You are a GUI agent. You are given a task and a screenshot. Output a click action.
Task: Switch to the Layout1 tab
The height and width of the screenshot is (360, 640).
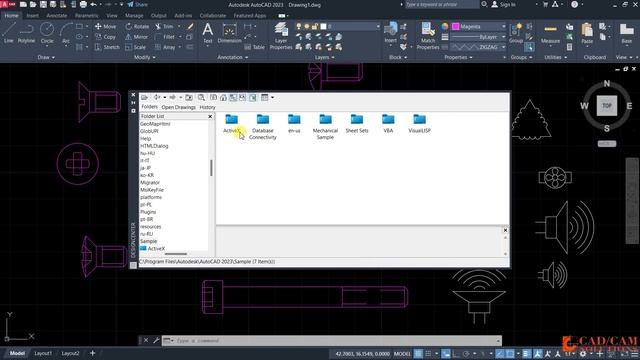pyautogui.click(x=43, y=353)
